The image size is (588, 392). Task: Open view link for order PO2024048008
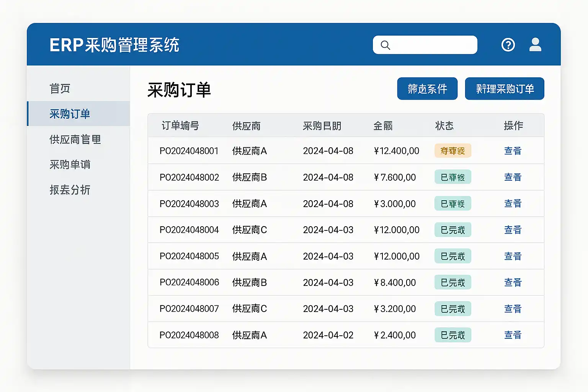pyautogui.click(x=513, y=335)
